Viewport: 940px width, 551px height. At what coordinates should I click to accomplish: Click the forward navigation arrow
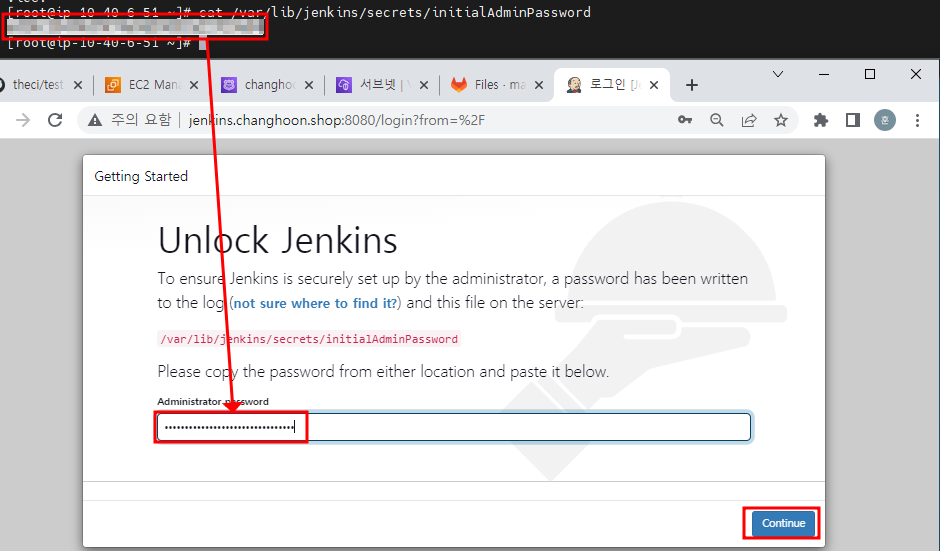(23, 121)
